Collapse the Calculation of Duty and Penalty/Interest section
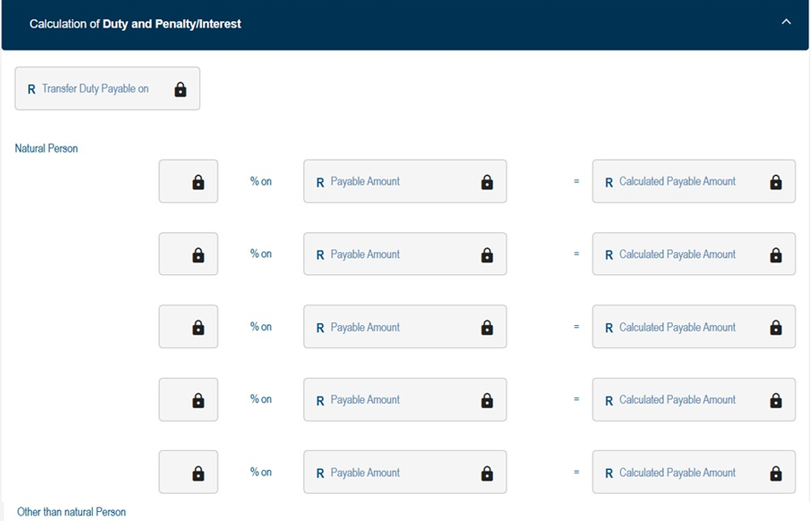The height and width of the screenshot is (521, 812). 786,22
